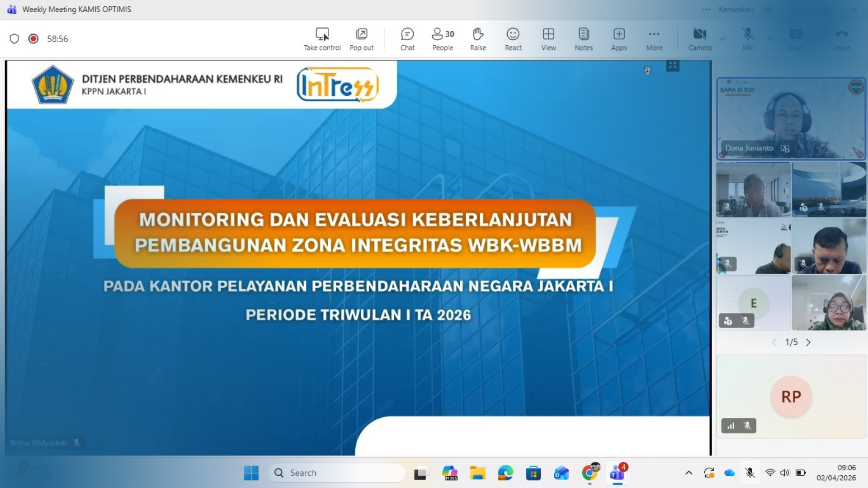The height and width of the screenshot is (488, 868).
Task: Open the Apps panel
Action: pos(619,39)
